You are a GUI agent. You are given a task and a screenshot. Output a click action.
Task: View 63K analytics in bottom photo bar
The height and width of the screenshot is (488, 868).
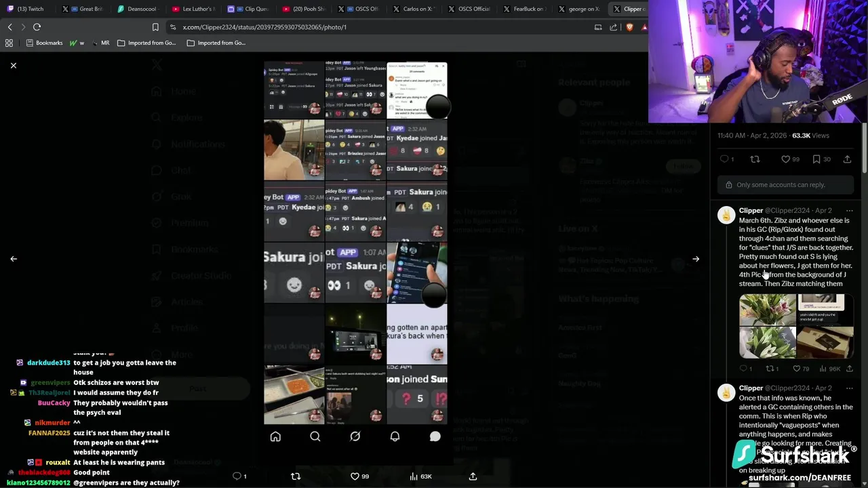[420, 476]
